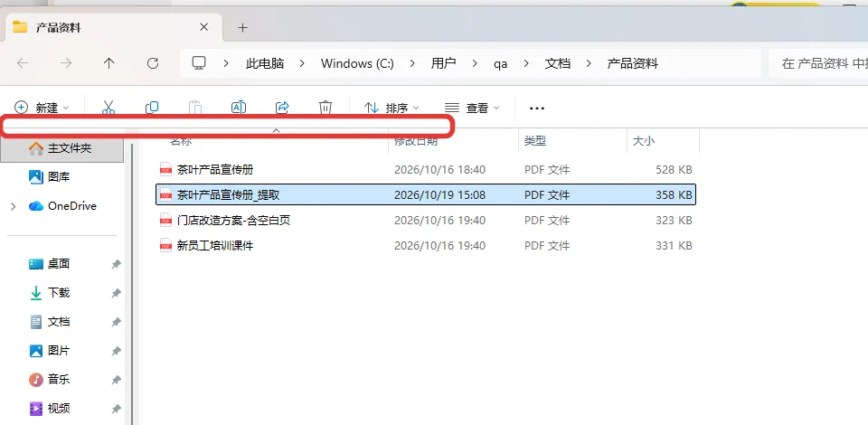Screen dimensions: 868x425
Task: Sort by 修改日期 column header
Action: 416,141
